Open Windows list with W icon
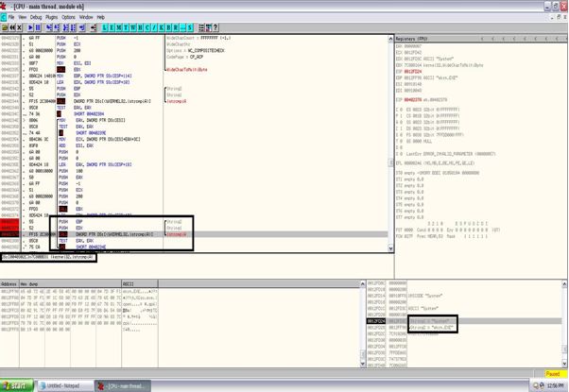This screenshot has width=569, height=392. [x=133, y=27]
